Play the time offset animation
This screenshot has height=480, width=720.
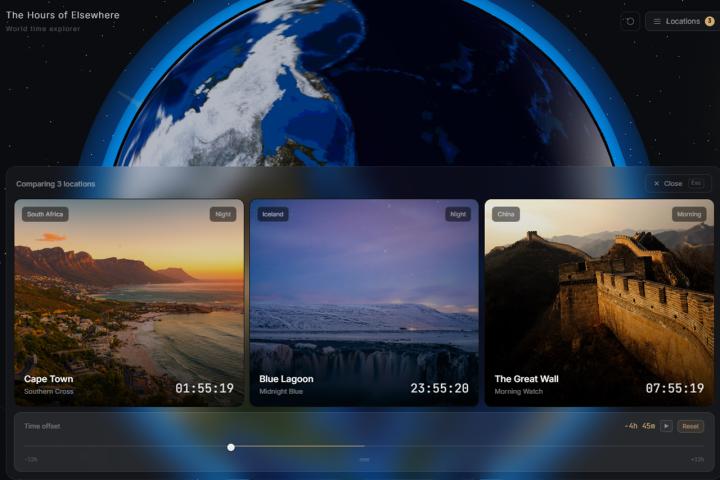pos(666,426)
